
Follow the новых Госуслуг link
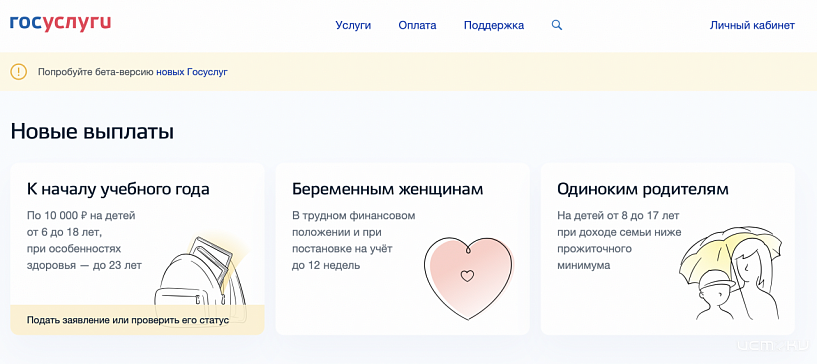[x=192, y=72]
